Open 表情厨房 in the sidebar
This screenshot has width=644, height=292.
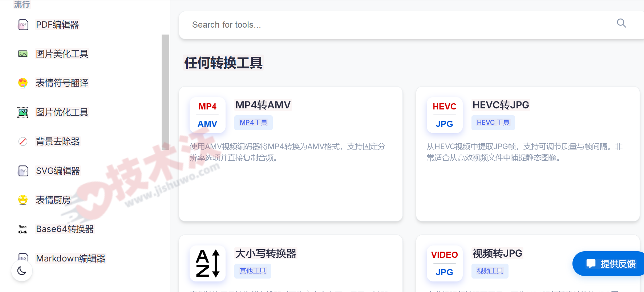pos(53,200)
